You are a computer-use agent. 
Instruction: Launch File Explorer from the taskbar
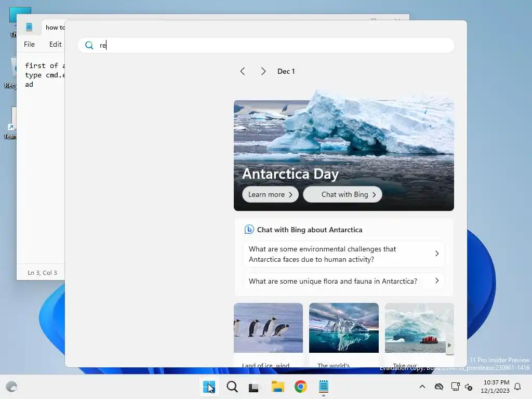pyautogui.click(x=277, y=387)
